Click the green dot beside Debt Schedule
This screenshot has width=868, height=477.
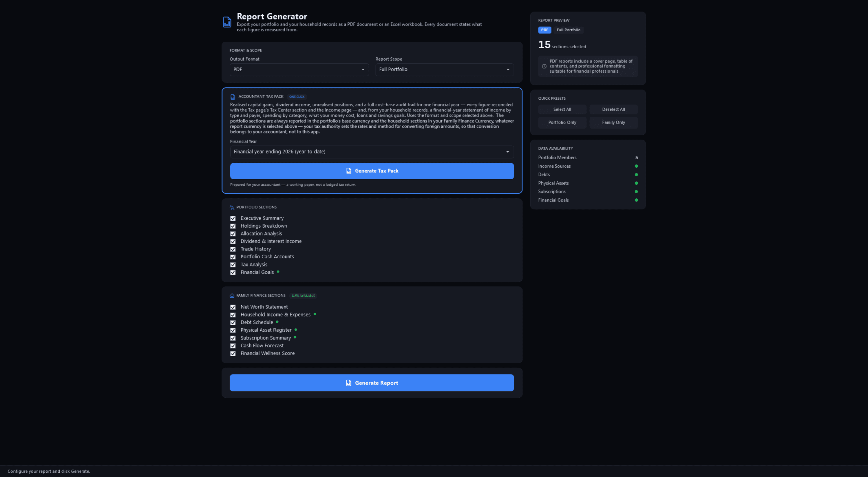click(x=277, y=322)
